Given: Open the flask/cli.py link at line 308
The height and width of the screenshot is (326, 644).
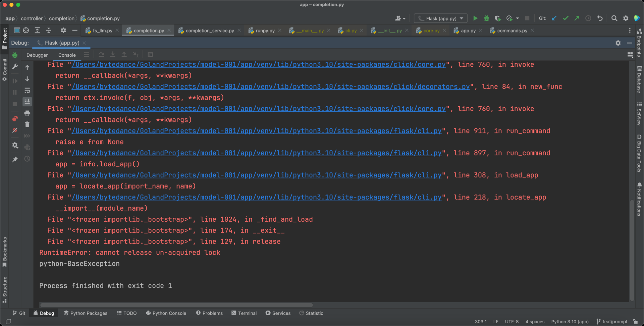Looking at the screenshot, I should tap(256, 175).
